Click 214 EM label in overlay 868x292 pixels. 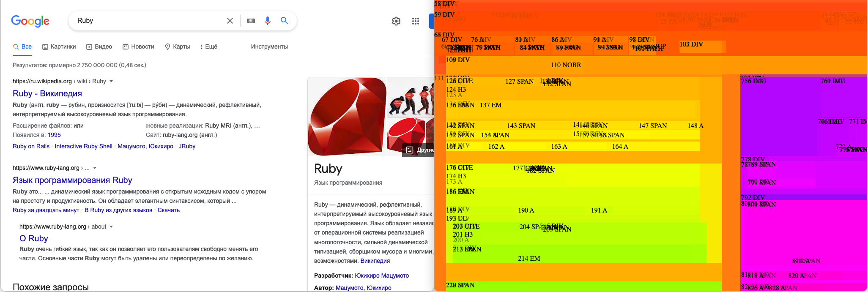pyautogui.click(x=529, y=259)
